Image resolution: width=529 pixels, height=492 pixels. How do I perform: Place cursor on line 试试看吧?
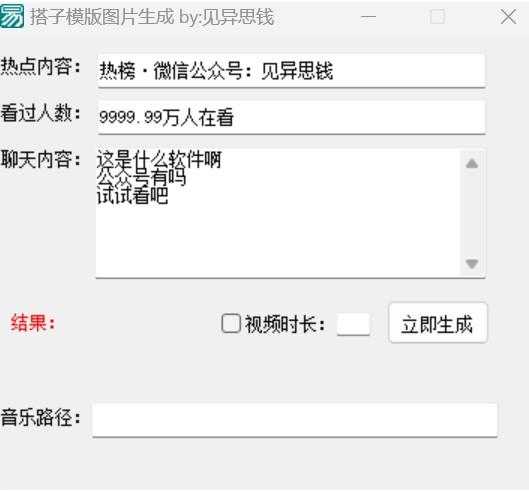(x=132, y=195)
